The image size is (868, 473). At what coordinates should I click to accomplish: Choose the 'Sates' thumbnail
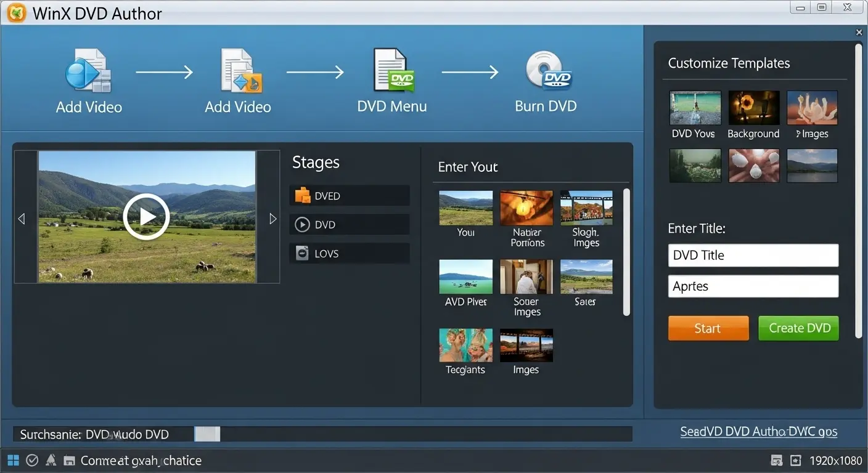click(586, 277)
